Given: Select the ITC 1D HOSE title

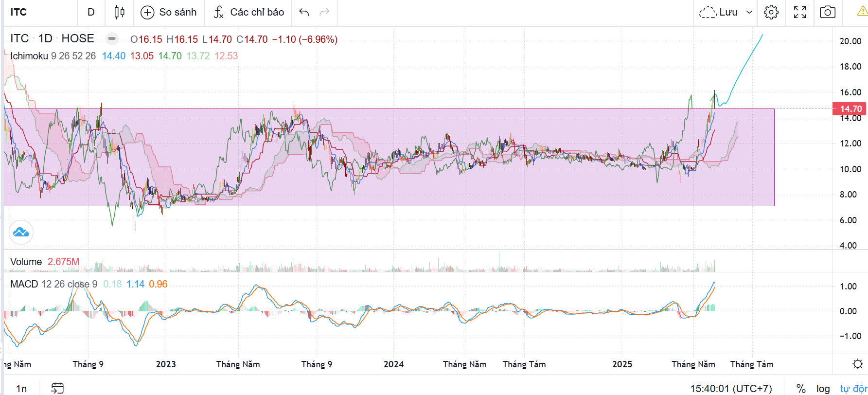Looking at the screenshot, I should tap(52, 38).
